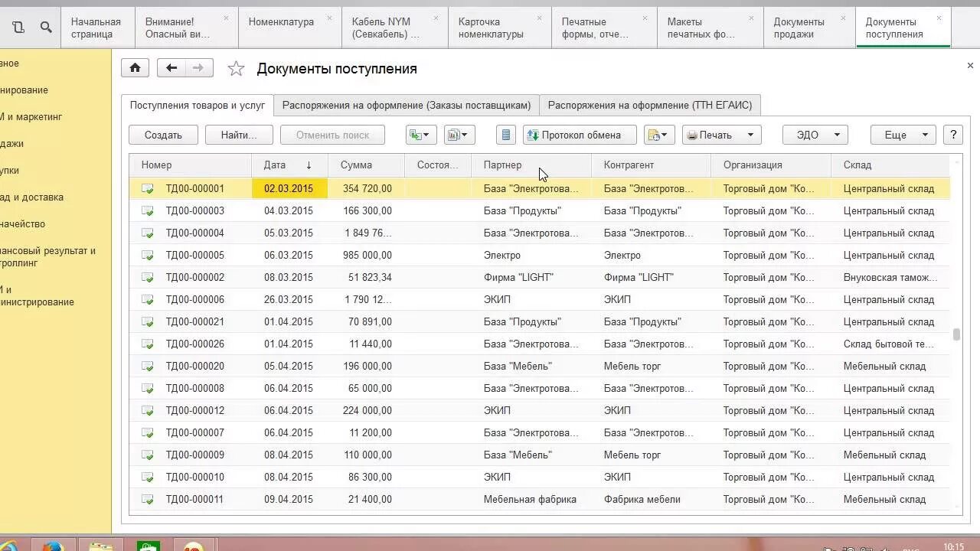Click Склад бытовой те... warehouse cell

coord(890,344)
